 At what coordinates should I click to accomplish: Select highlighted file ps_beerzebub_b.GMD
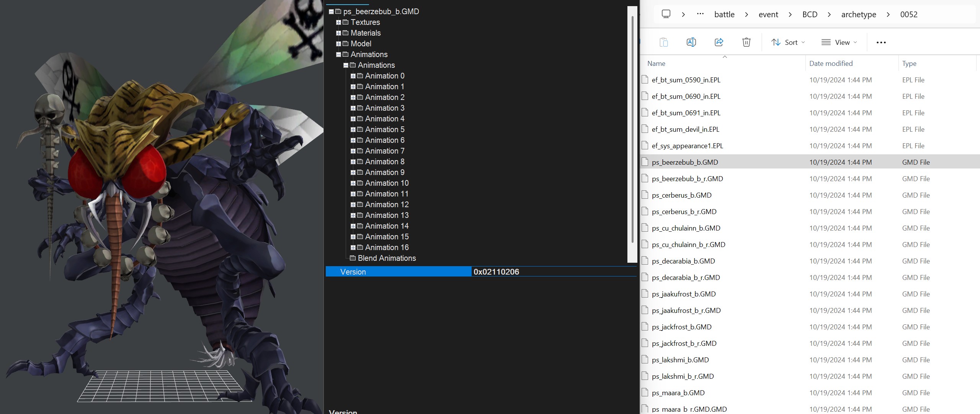click(x=810, y=162)
